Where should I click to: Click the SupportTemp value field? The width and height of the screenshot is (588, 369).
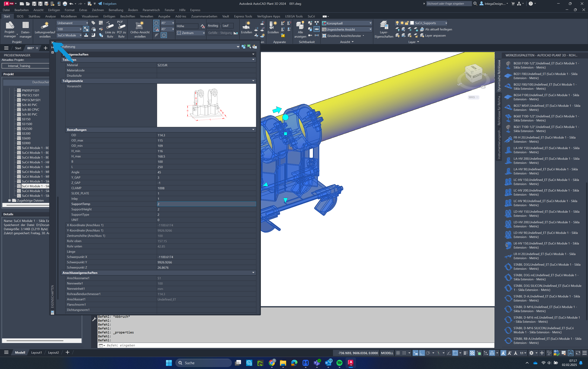[206, 204]
